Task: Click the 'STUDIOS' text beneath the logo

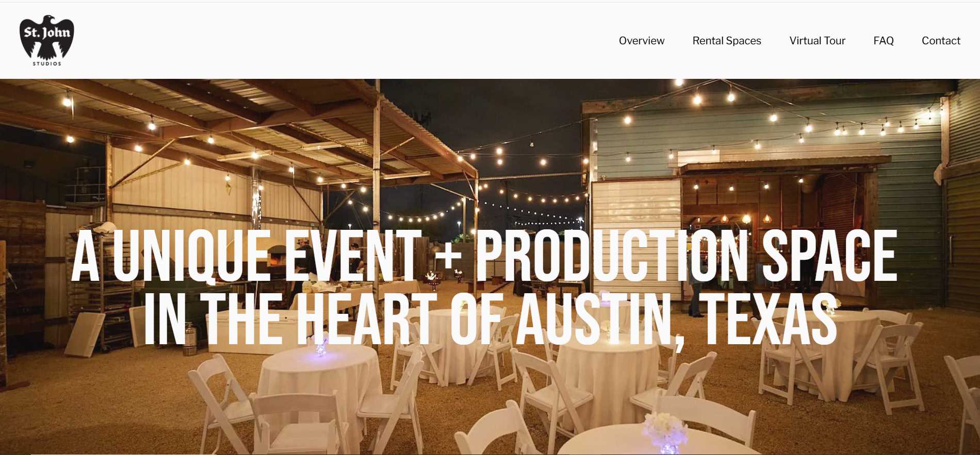Action: (47, 64)
